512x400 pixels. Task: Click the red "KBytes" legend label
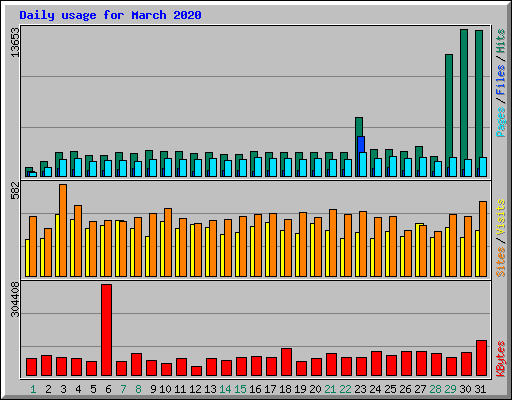click(x=500, y=358)
